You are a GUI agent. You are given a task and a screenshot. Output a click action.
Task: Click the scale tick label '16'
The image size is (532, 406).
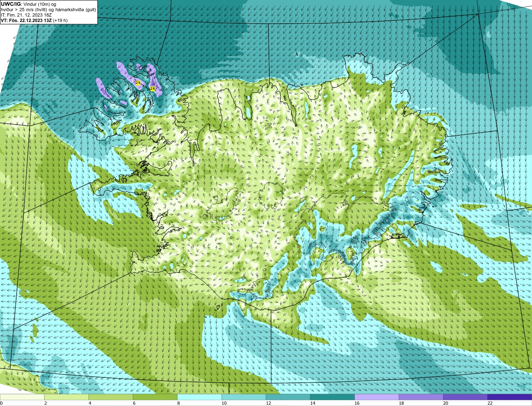357,403
